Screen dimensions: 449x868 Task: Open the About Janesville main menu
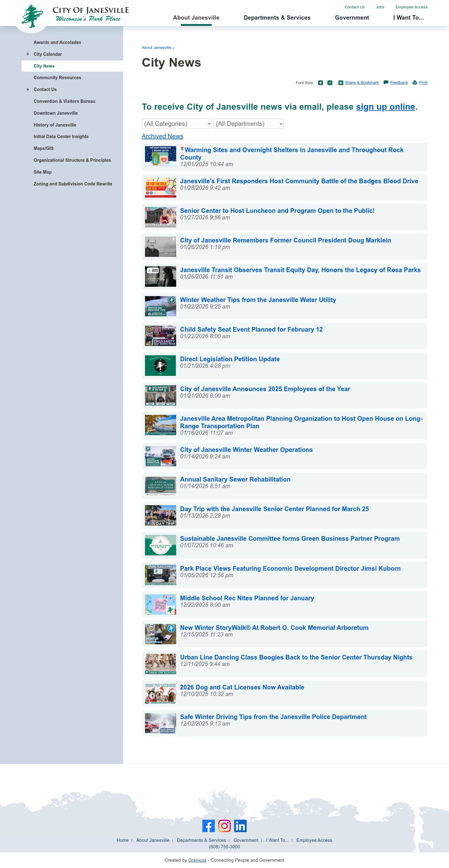tap(196, 17)
